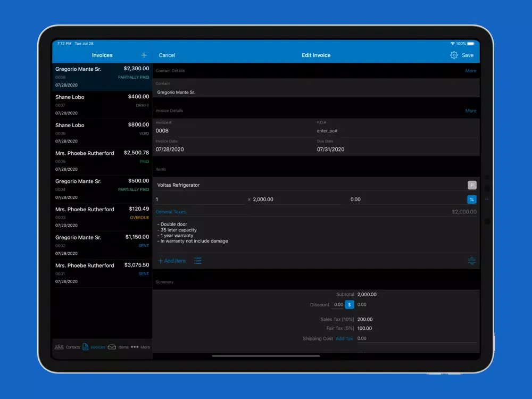Open overdue invoice 0003 for $120.49
Screen dimensions: 532x399
coord(102,217)
